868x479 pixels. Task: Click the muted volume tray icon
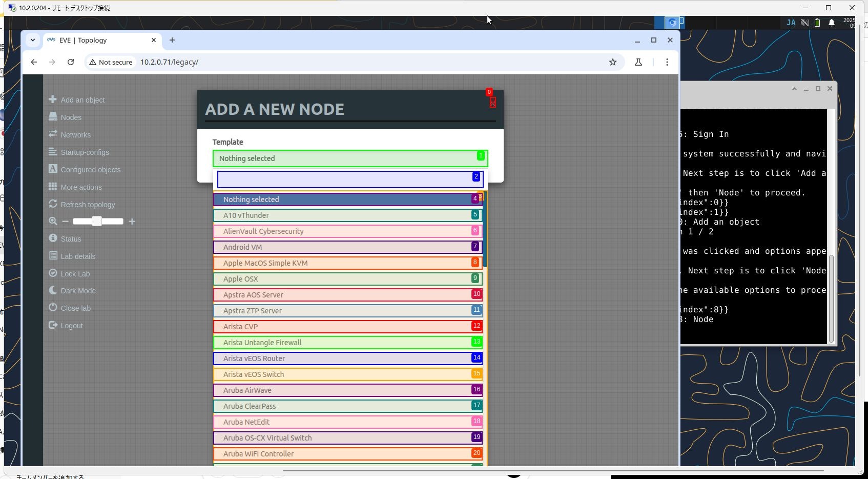click(805, 23)
